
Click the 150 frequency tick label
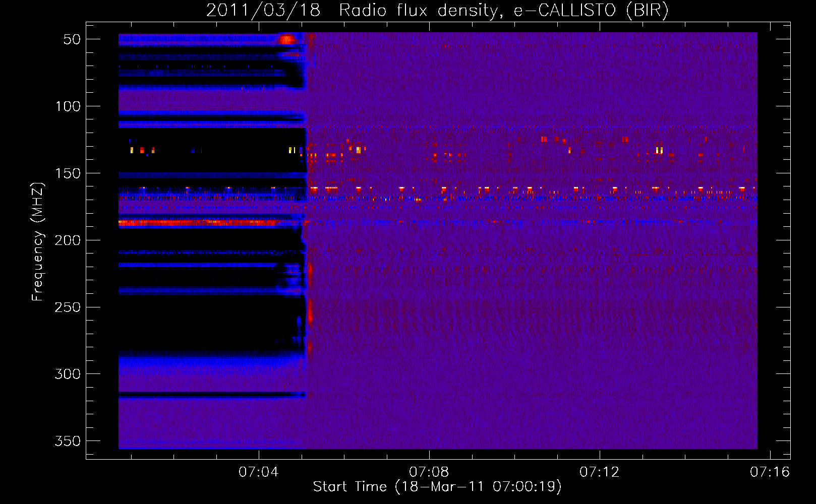pyautogui.click(x=68, y=173)
